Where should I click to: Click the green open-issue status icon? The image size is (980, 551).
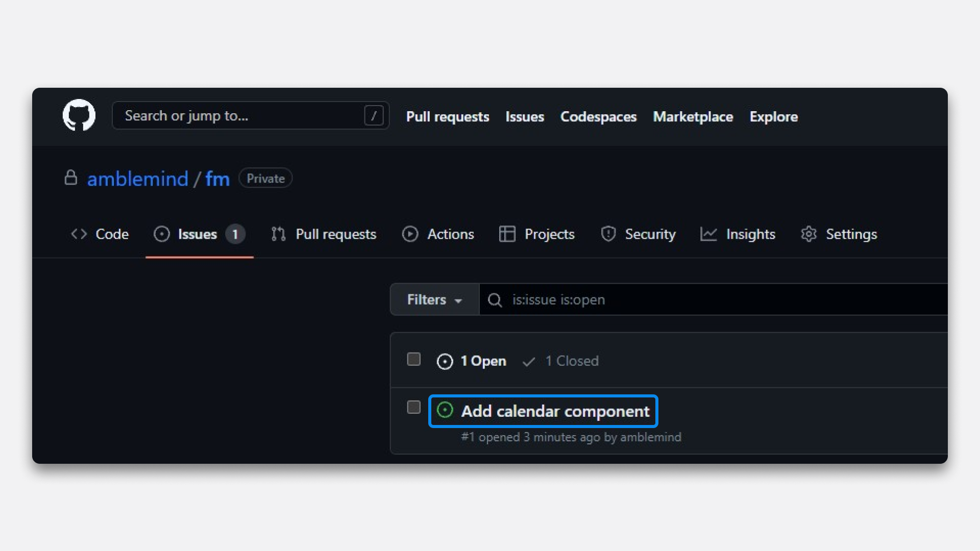[445, 410]
